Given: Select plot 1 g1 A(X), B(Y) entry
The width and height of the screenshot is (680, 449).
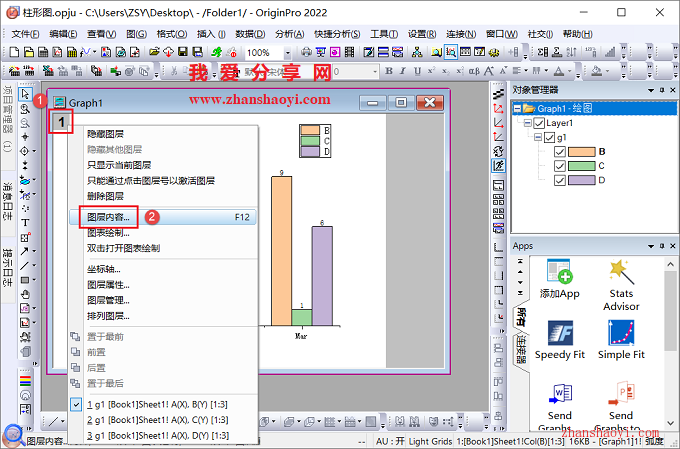Looking at the screenshot, I should (x=163, y=405).
